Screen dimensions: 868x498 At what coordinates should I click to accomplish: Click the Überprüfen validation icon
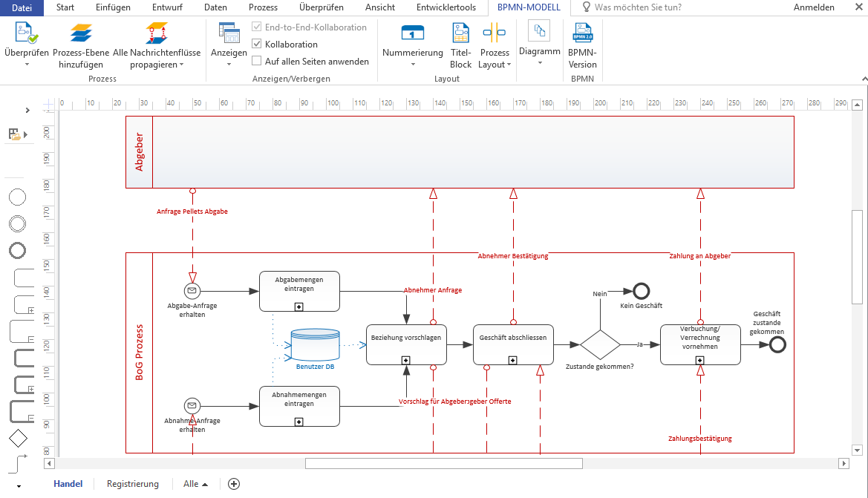coord(27,33)
